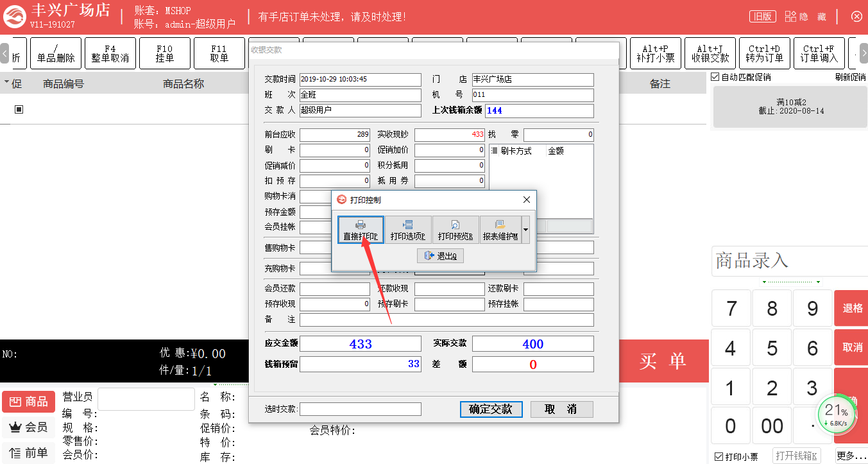This screenshot has height=464, width=868.
Task: Click F10 挂单 toolbar button
Action: pyautogui.click(x=165, y=53)
